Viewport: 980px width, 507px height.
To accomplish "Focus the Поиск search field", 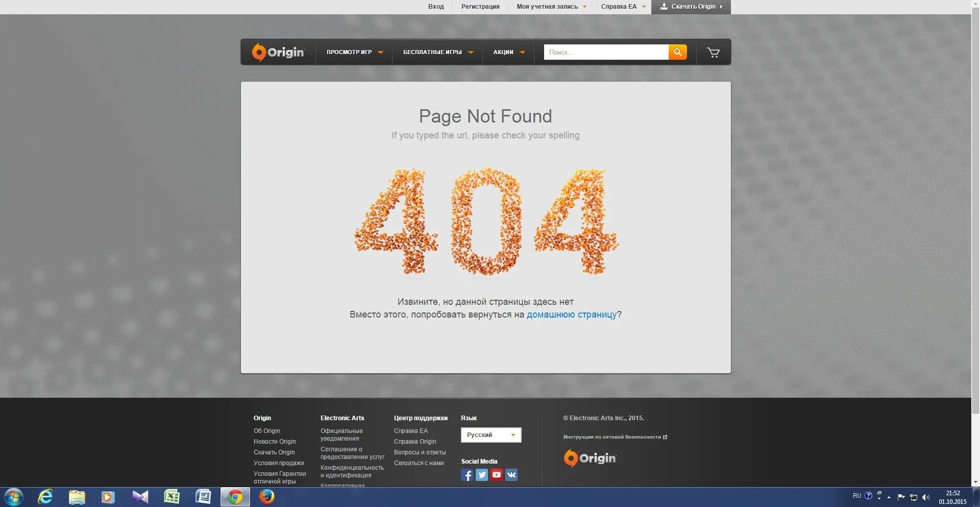I will [606, 52].
